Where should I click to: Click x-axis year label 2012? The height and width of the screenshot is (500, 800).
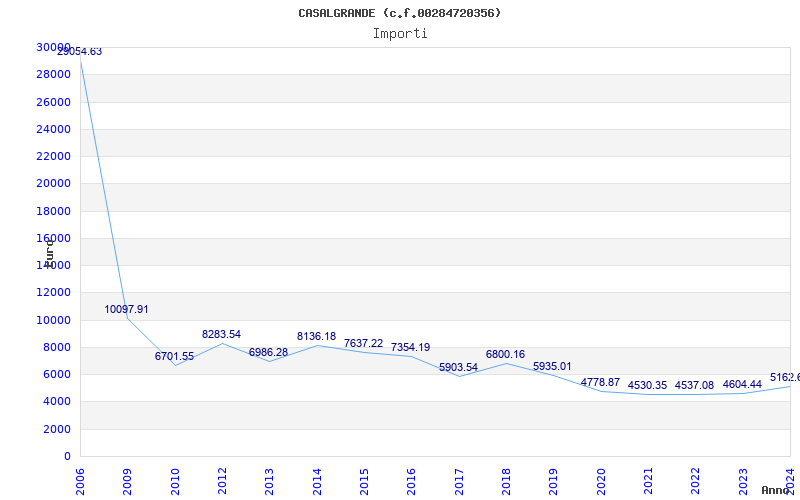[222, 482]
